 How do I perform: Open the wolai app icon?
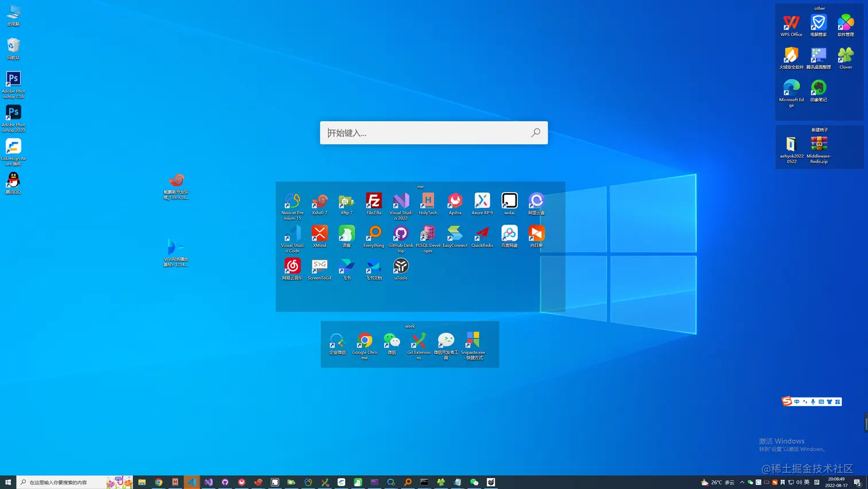coord(509,203)
